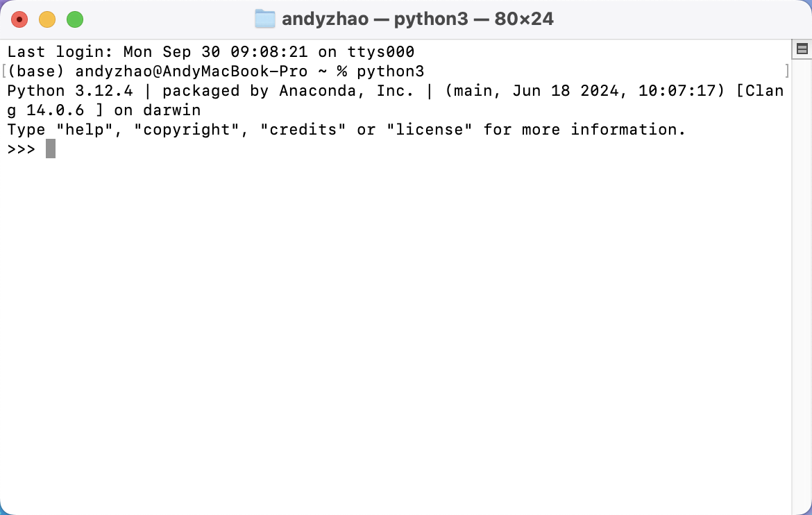Click the empty terminal area below the prompt
Viewport: 812px width, 515px height.
(x=396, y=332)
